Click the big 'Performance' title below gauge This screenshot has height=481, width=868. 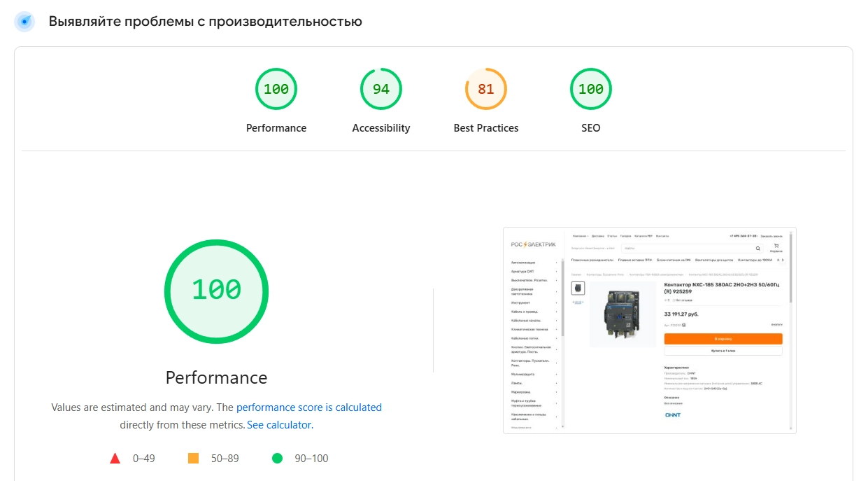pyautogui.click(x=216, y=377)
